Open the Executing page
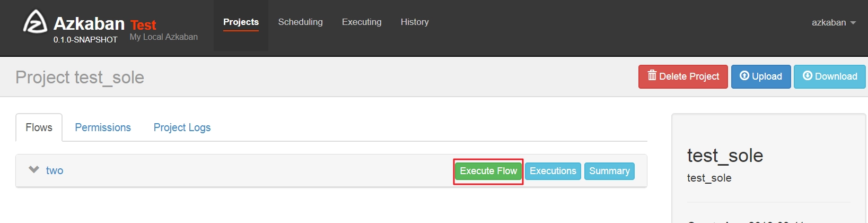Viewport: 868px width, 223px height. (362, 22)
